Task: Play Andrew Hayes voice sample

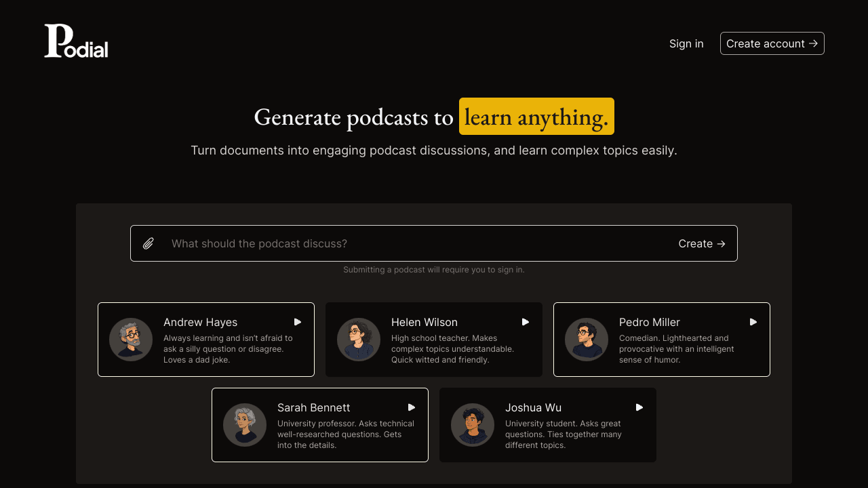Action: [x=297, y=322]
